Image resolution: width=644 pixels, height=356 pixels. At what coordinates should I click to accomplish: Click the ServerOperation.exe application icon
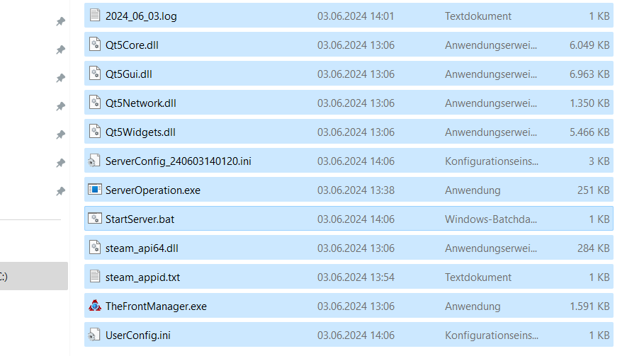pos(95,190)
